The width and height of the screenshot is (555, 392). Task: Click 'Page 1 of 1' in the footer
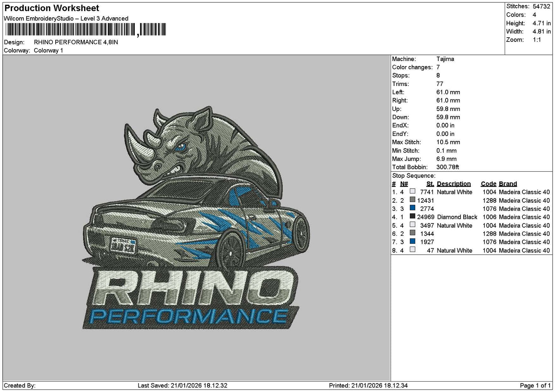pyautogui.click(x=535, y=385)
